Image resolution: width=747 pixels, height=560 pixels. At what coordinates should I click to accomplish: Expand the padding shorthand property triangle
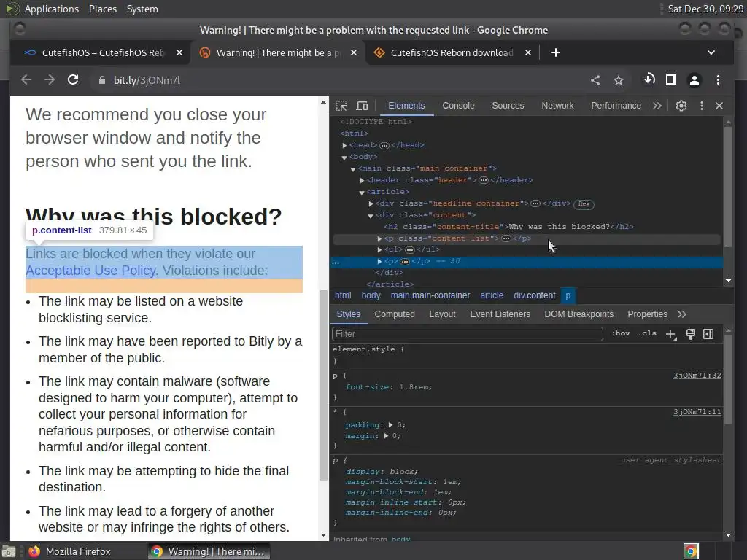(390, 425)
